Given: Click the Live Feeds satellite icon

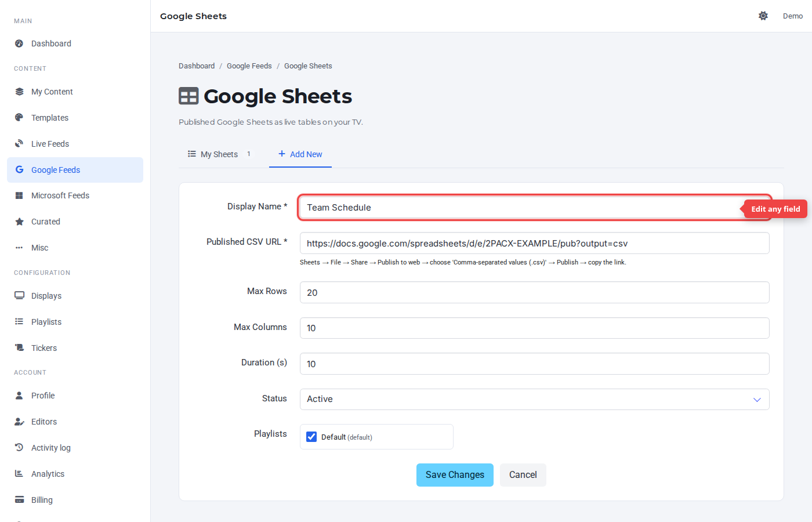Looking at the screenshot, I should coord(19,144).
